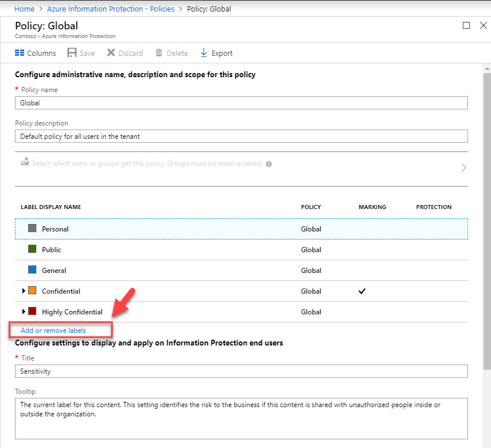Select the Confidential label row name
The image size is (491, 448).
click(x=61, y=291)
